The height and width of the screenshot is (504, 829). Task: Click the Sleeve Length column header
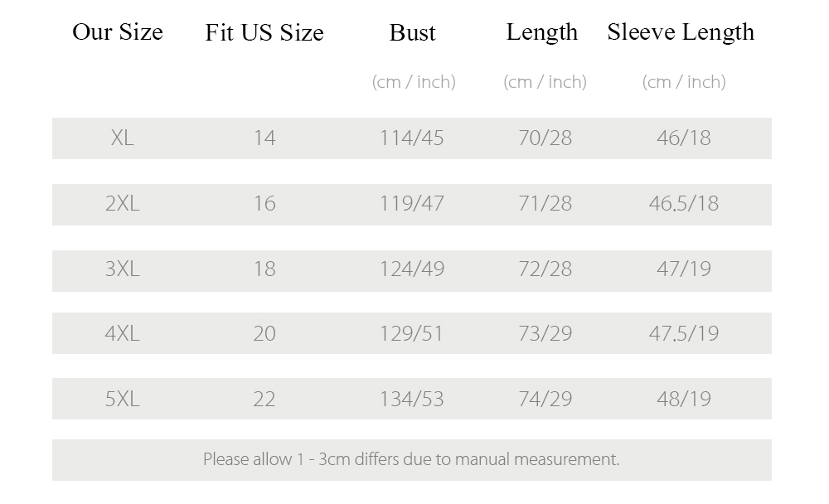point(681,33)
